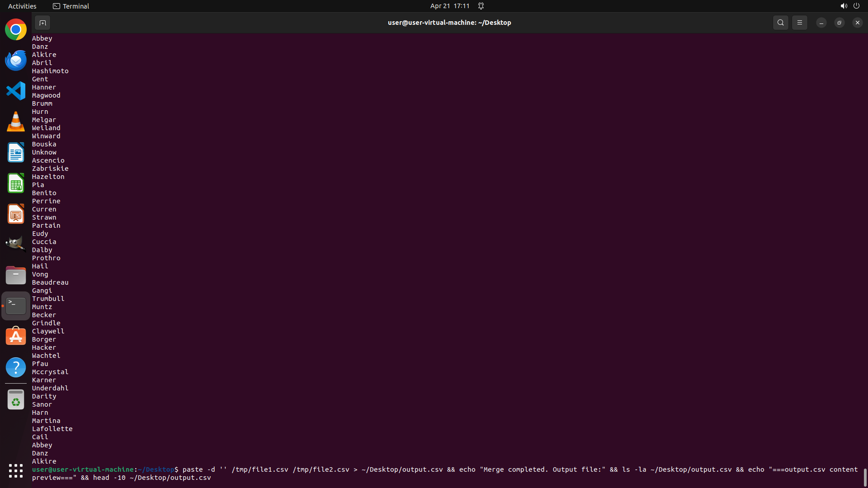
Task: Open Thunderbird mail from the dock
Action: point(16,60)
